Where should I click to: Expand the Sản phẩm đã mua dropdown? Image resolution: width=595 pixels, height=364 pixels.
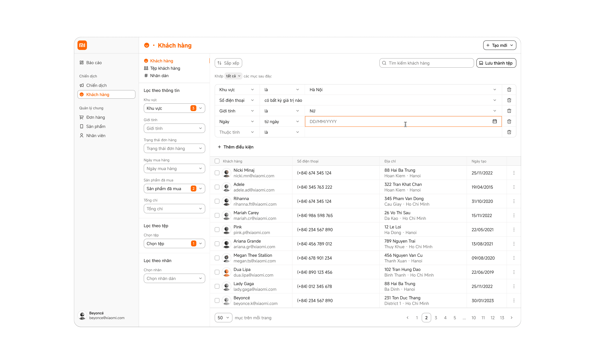tap(174, 189)
